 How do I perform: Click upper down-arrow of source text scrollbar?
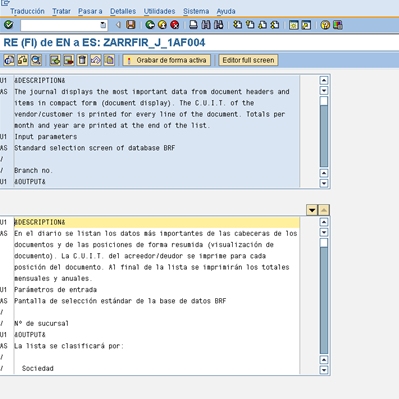tap(324, 91)
